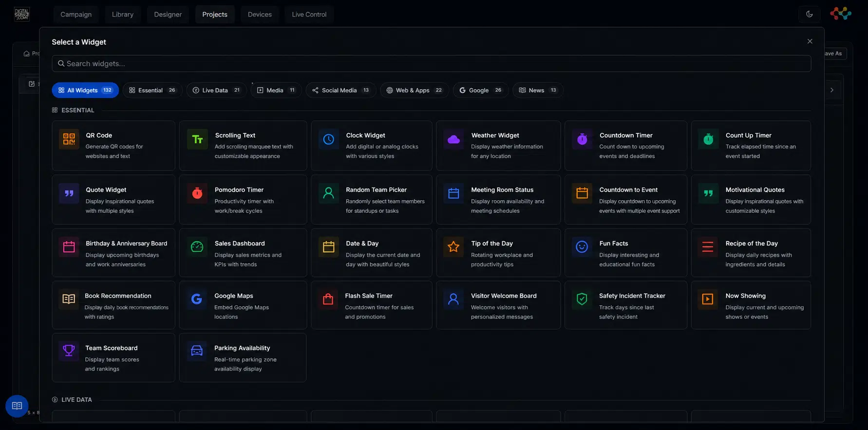Filter by Essential category

click(152, 90)
